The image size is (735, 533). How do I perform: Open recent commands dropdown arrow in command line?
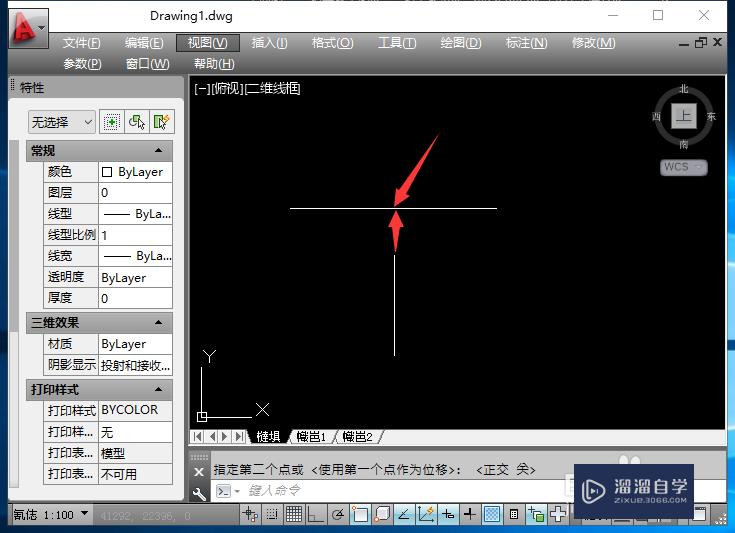237,491
